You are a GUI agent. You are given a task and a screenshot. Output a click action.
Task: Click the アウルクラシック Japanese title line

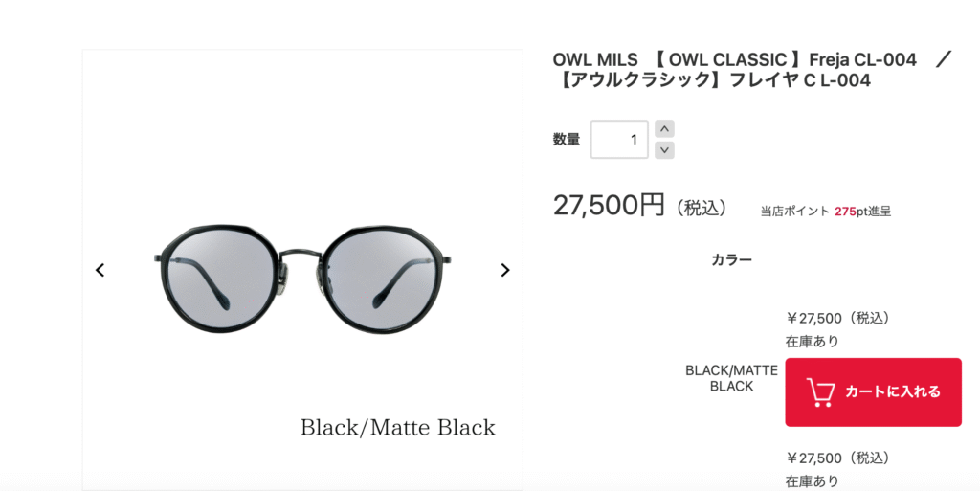(x=712, y=80)
